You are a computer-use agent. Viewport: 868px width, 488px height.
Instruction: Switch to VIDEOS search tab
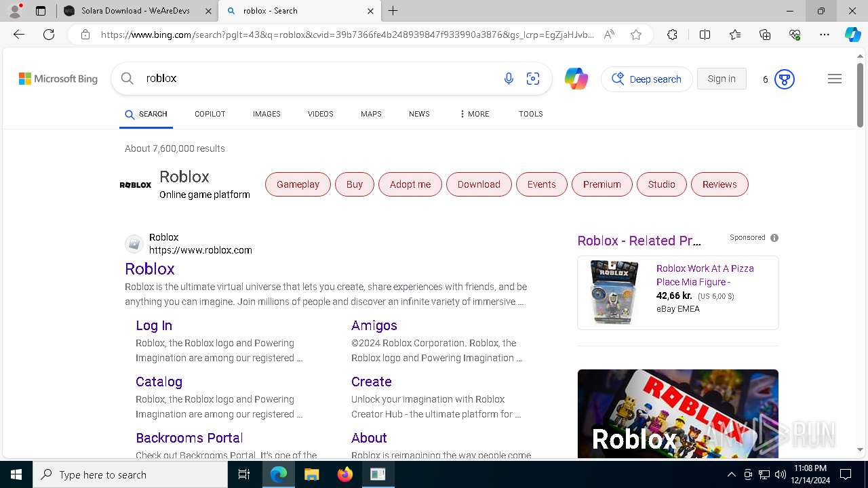pyautogui.click(x=321, y=114)
